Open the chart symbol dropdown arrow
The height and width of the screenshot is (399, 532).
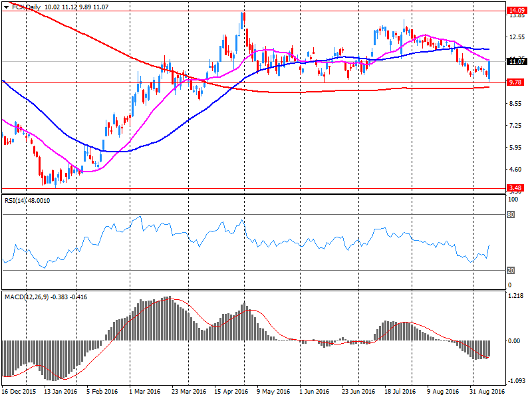coord(6,7)
